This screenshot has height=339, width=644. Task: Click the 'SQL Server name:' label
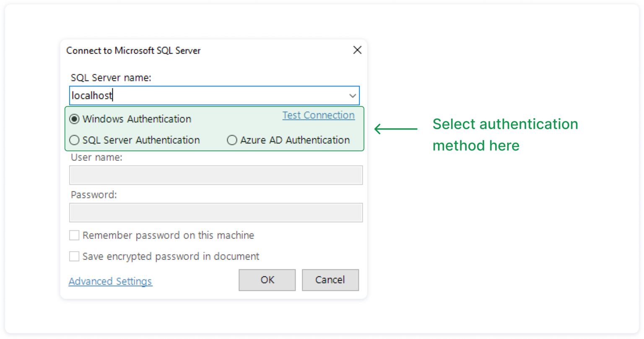(111, 78)
